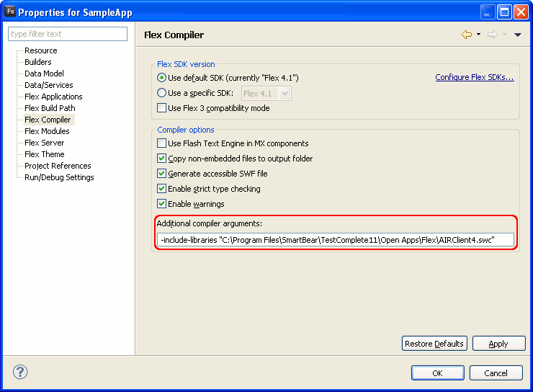533x392 pixels.
Task: Select the Use a specific SDK option
Action: point(162,93)
